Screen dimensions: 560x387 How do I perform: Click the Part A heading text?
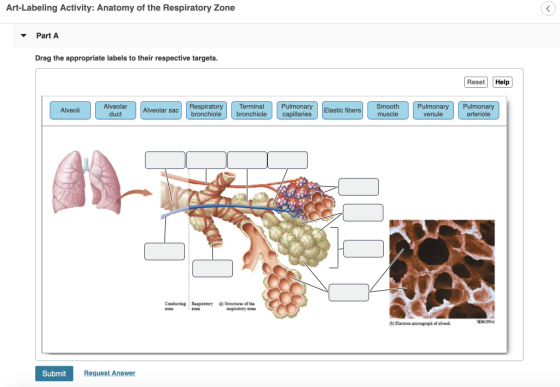pos(48,36)
